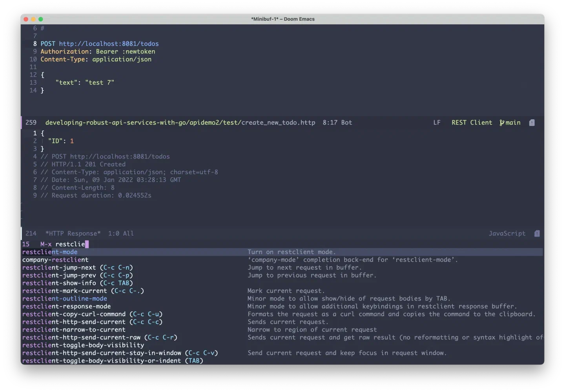Pick restclient-mark-current command
This screenshot has height=392, width=565.
coord(83,291)
